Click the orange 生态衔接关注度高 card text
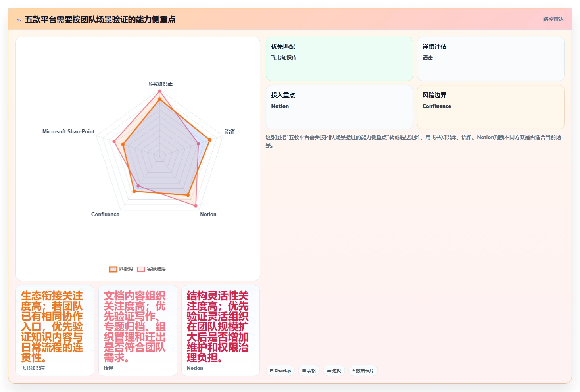The image size is (580, 392). tap(52, 327)
